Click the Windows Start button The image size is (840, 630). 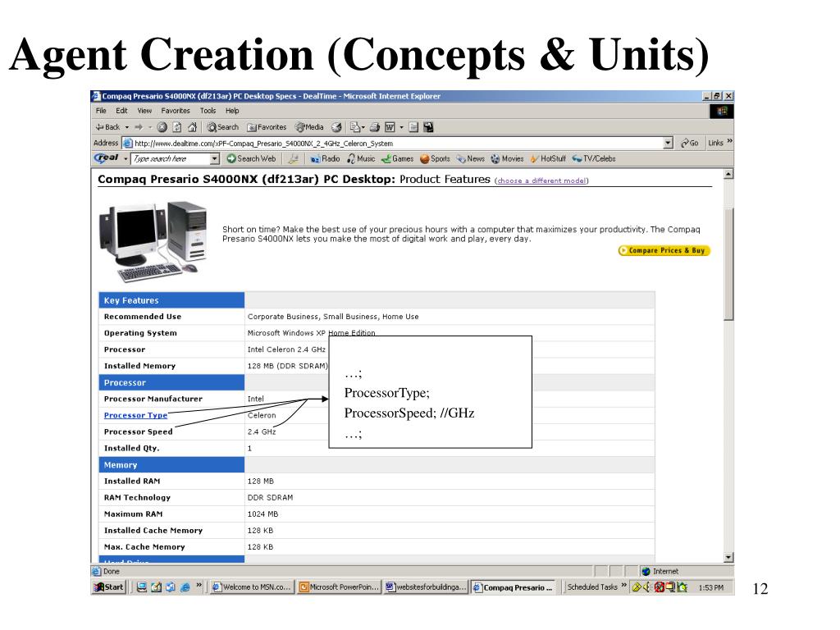(x=109, y=587)
